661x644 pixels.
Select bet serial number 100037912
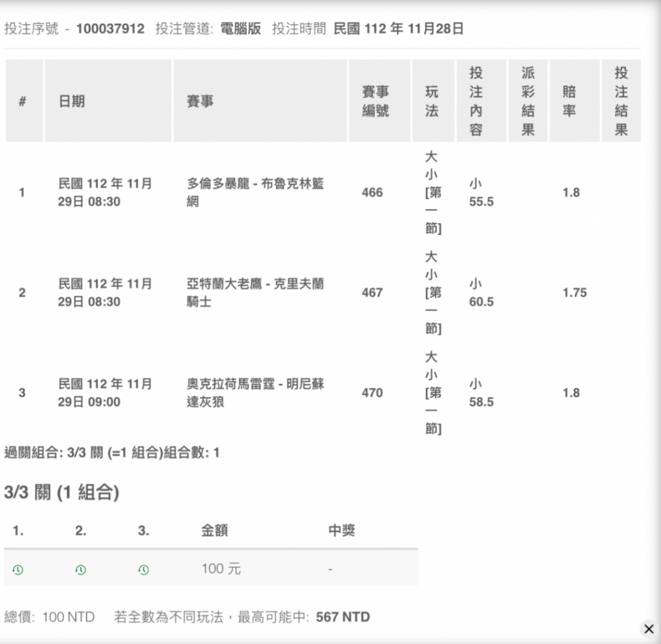(x=110, y=29)
